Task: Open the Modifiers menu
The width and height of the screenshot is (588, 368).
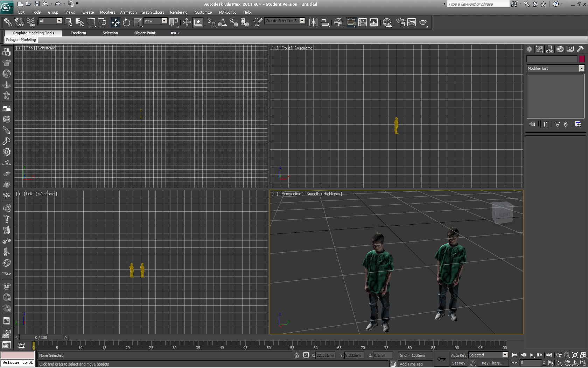Action: click(107, 12)
